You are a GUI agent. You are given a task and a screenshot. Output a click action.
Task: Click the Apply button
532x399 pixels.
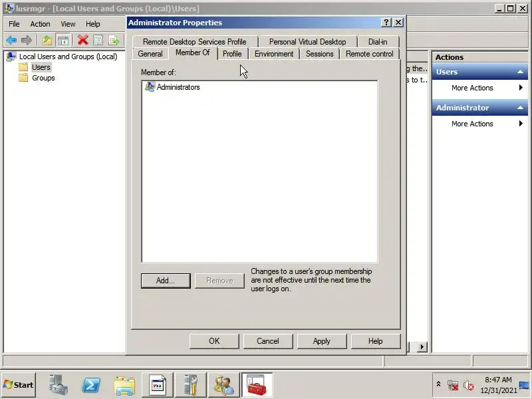pyautogui.click(x=322, y=341)
